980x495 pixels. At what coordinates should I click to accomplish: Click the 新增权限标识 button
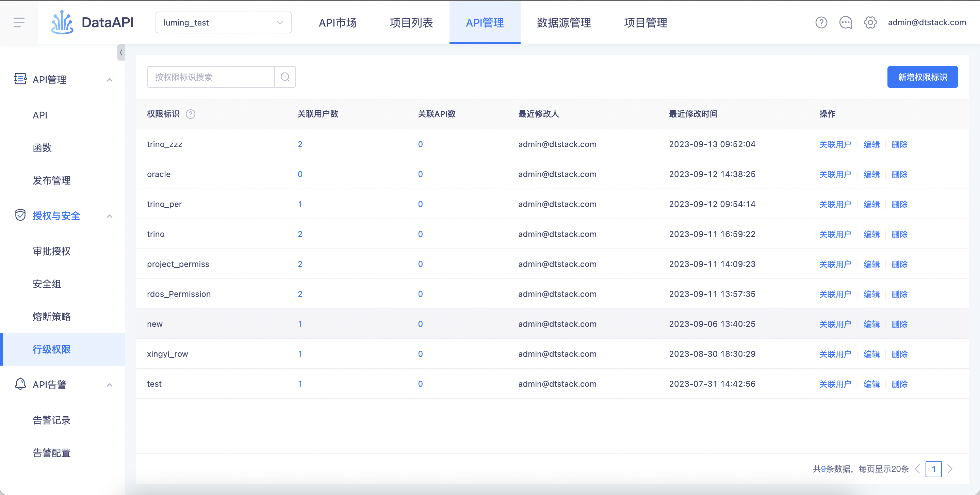click(922, 77)
